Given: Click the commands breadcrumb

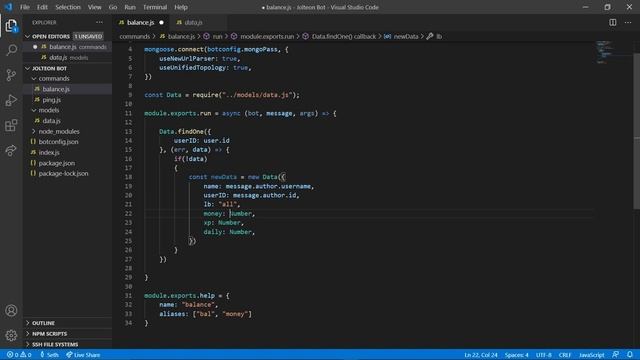Looking at the screenshot, I should tap(135, 36).
